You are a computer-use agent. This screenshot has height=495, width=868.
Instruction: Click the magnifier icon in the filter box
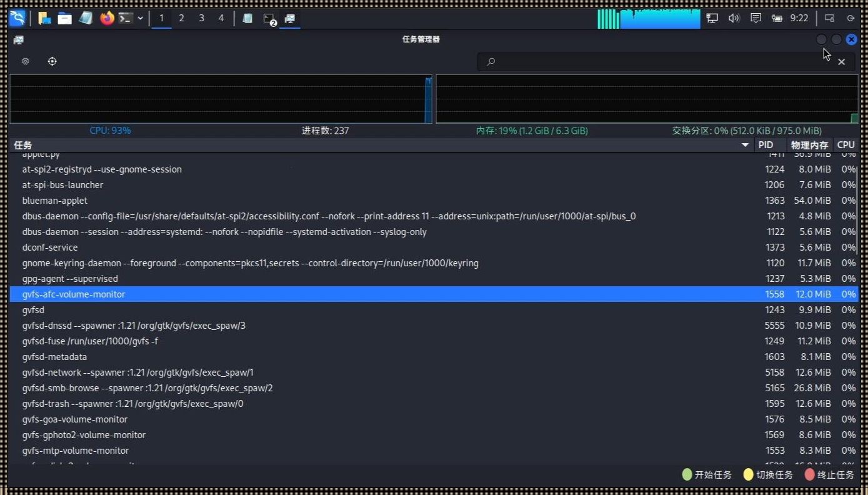pos(491,62)
